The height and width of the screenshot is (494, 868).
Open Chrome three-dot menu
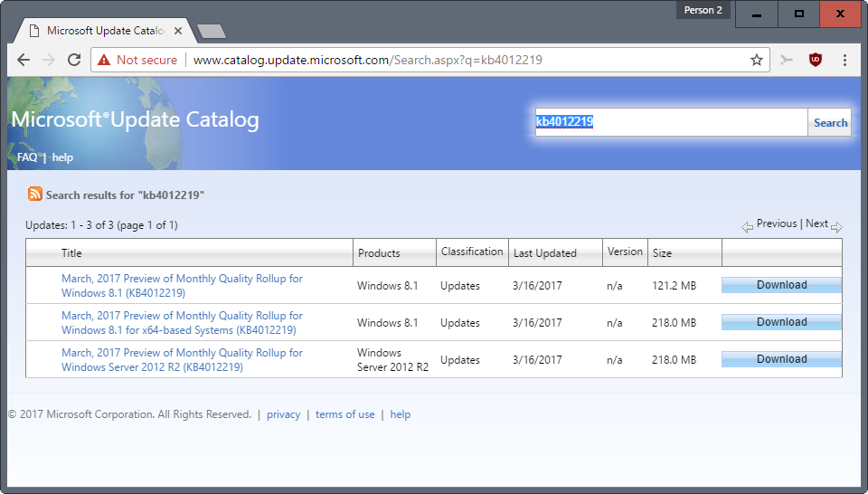[x=844, y=60]
